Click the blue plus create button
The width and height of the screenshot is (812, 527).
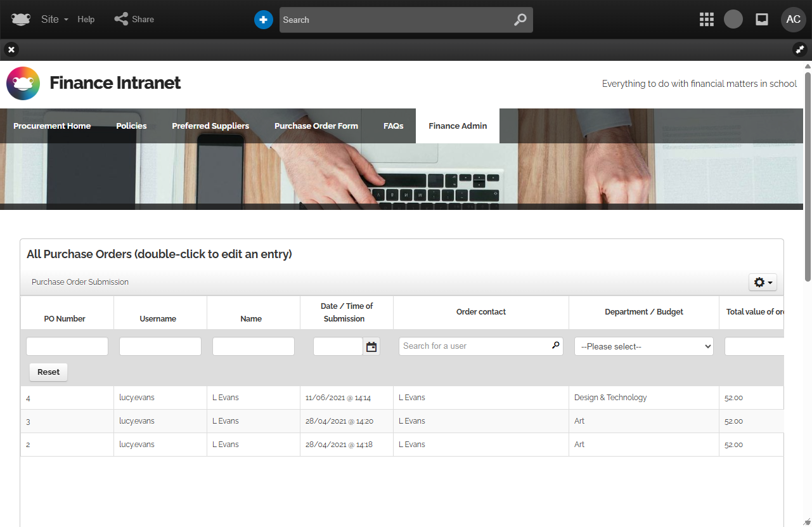pyautogui.click(x=263, y=20)
